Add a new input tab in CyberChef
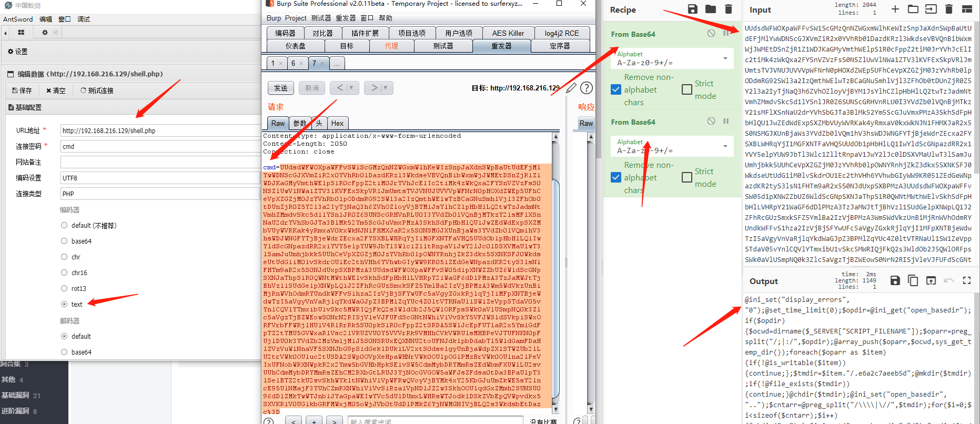Viewport: 980px width, 424px height. pyautogui.click(x=895, y=9)
